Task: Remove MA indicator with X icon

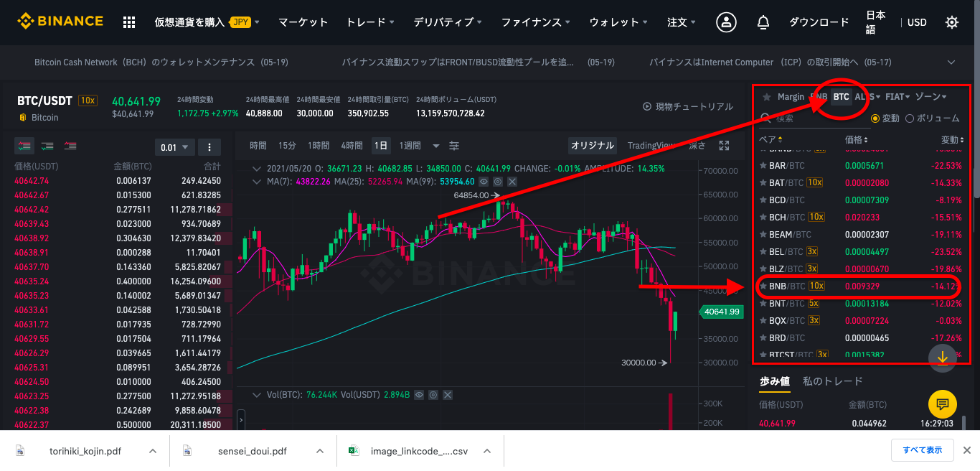Action: click(512, 182)
